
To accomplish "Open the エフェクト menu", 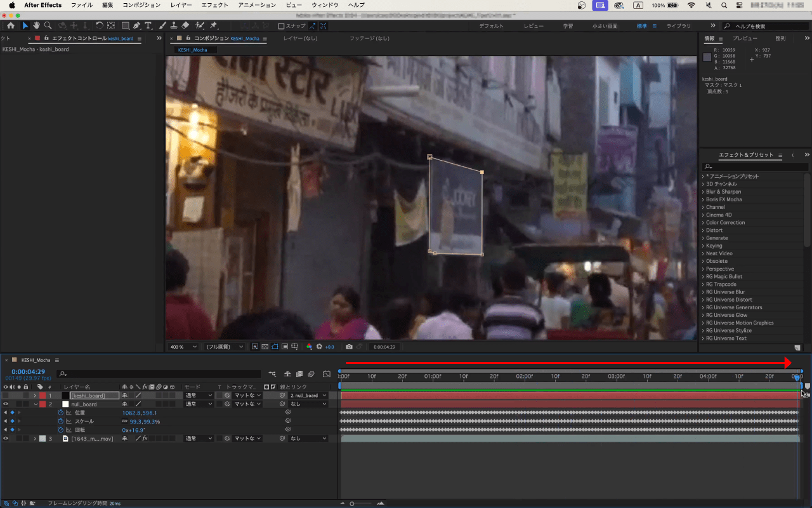I will (214, 5).
